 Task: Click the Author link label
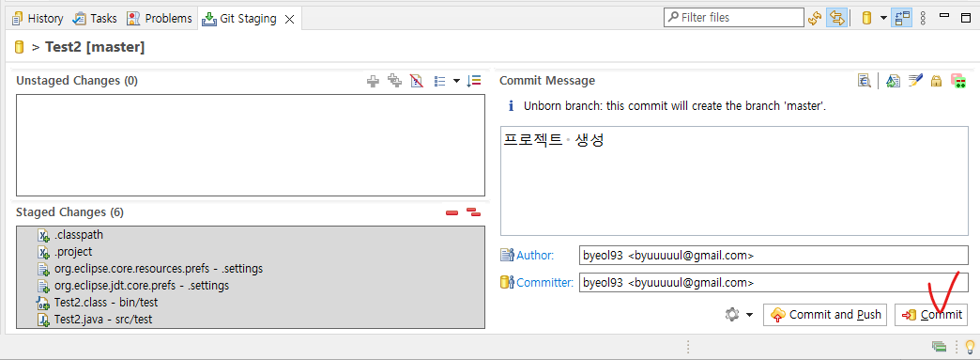(534, 256)
